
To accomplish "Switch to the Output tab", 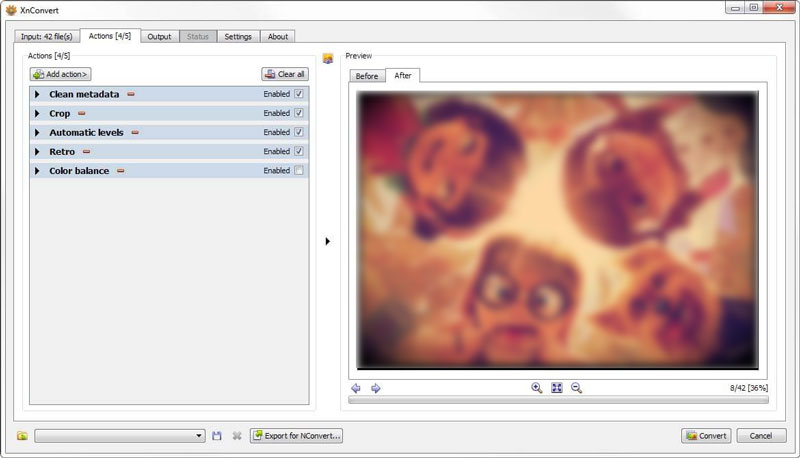I will click(159, 36).
